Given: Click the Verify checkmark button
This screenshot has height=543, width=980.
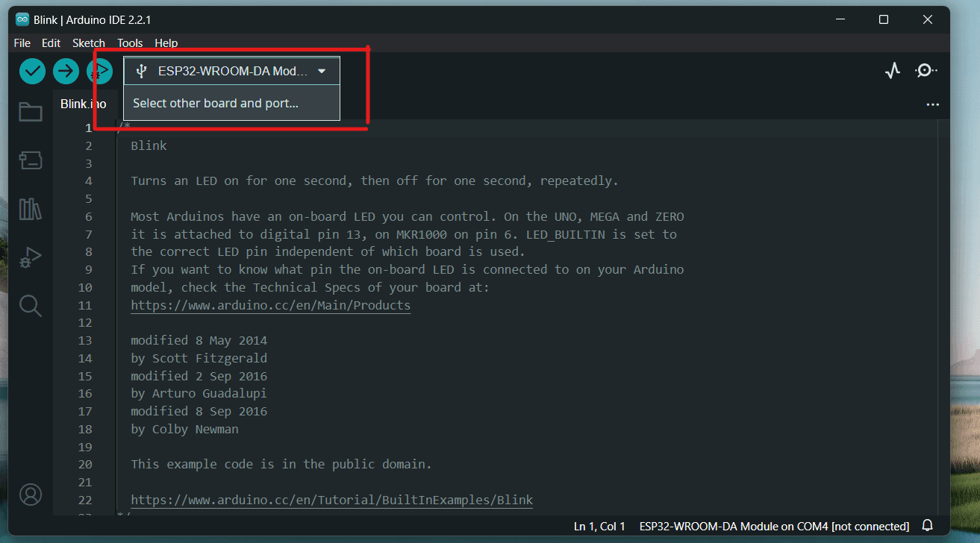Looking at the screenshot, I should click(32, 72).
